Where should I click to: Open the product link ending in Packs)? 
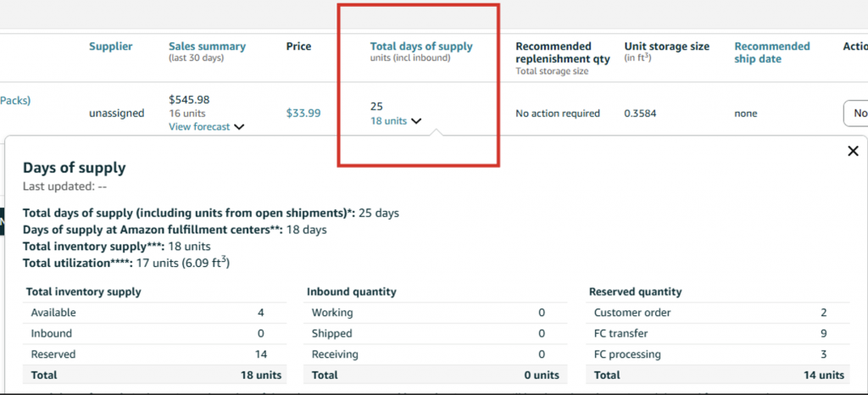coord(15,100)
